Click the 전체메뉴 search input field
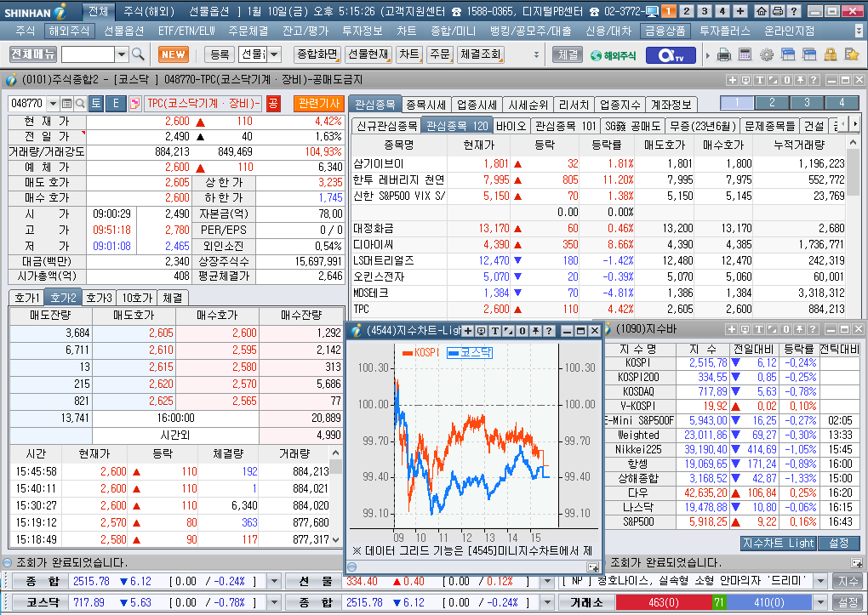This screenshot has width=868, height=615. pos(88,54)
